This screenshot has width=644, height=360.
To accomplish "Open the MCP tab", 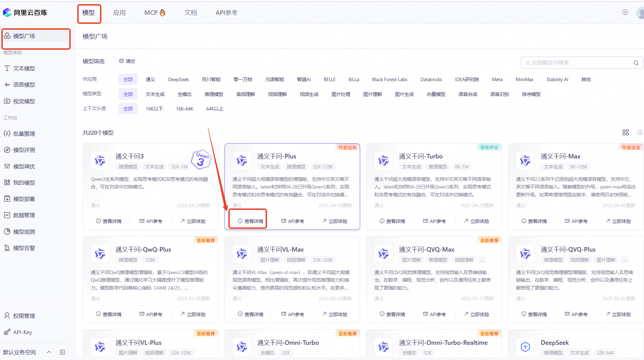I will pyautogui.click(x=155, y=13).
